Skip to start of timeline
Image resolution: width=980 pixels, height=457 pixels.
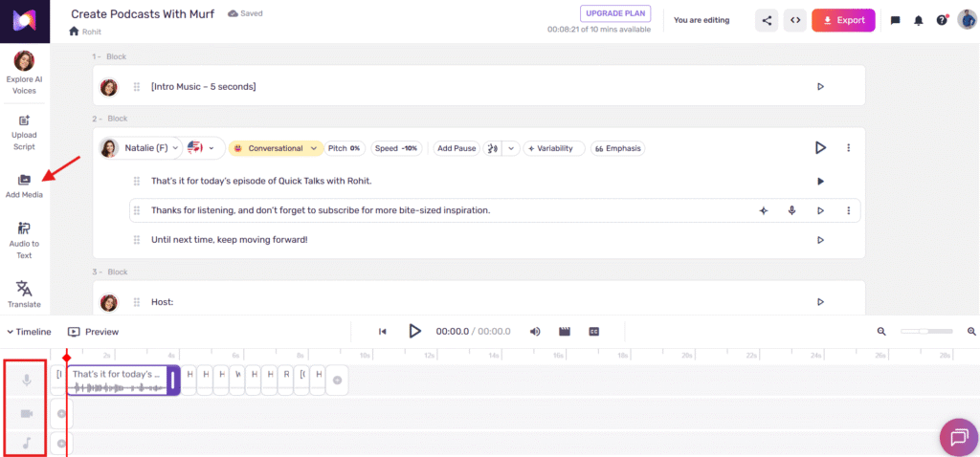383,332
